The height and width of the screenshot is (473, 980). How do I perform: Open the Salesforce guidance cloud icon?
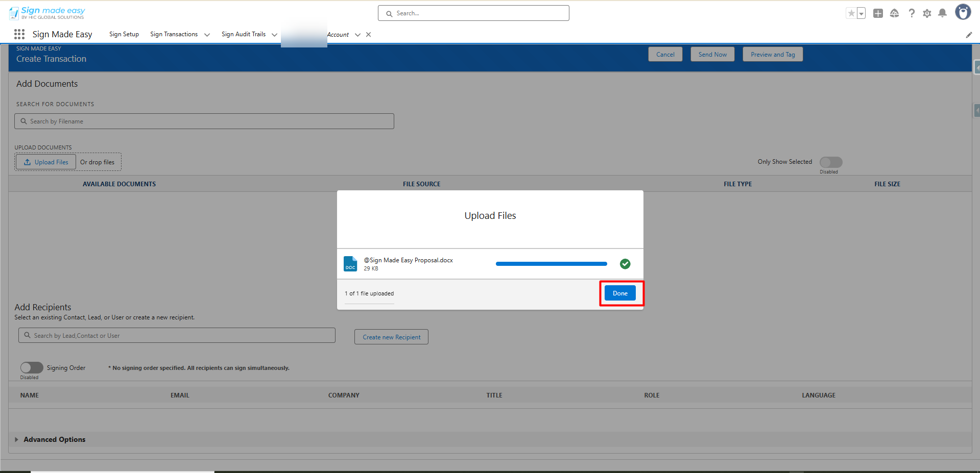[894, 13]
